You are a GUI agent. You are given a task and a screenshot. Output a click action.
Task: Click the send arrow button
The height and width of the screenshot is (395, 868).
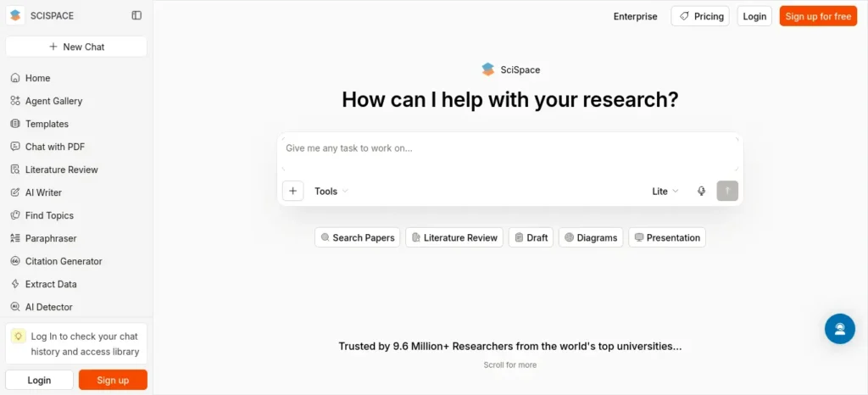coord(727,191)
